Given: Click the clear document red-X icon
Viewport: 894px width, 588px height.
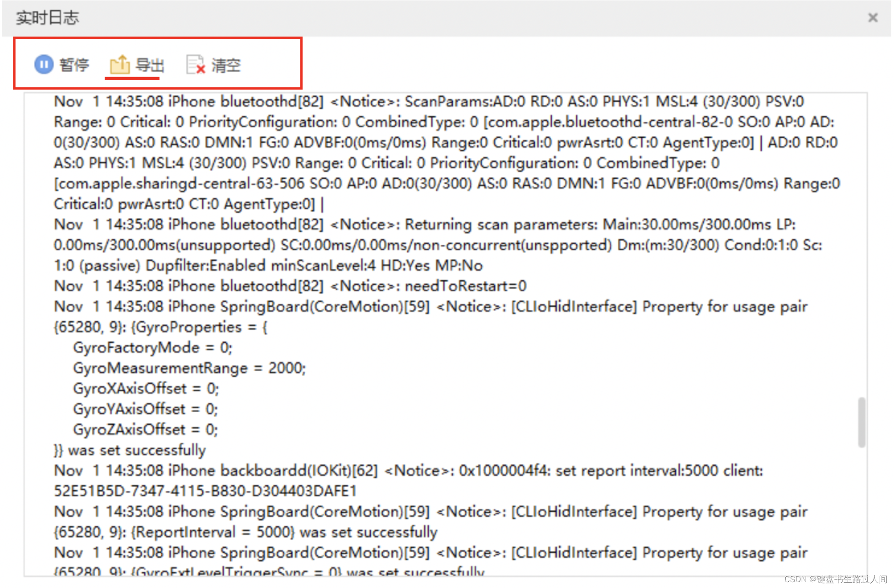Looking at the screenshot, I should (195, 65).
